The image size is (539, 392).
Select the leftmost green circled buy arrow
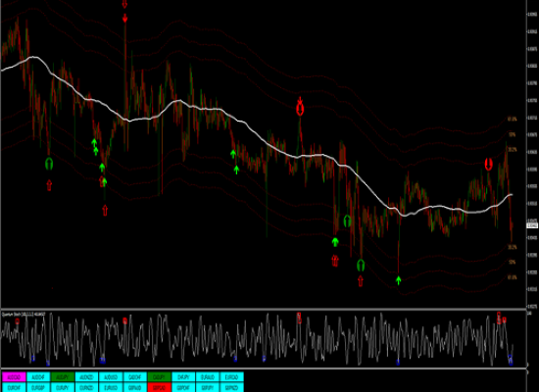tap(49, 164)
